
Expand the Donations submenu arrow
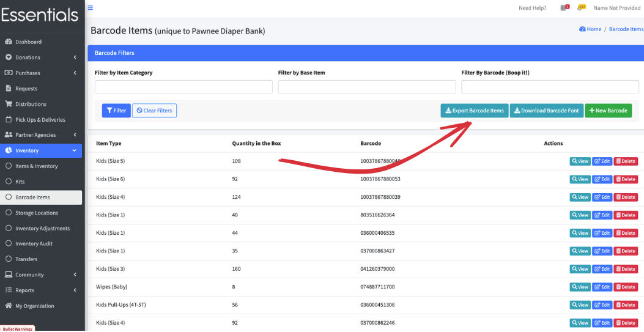[75, 57]
